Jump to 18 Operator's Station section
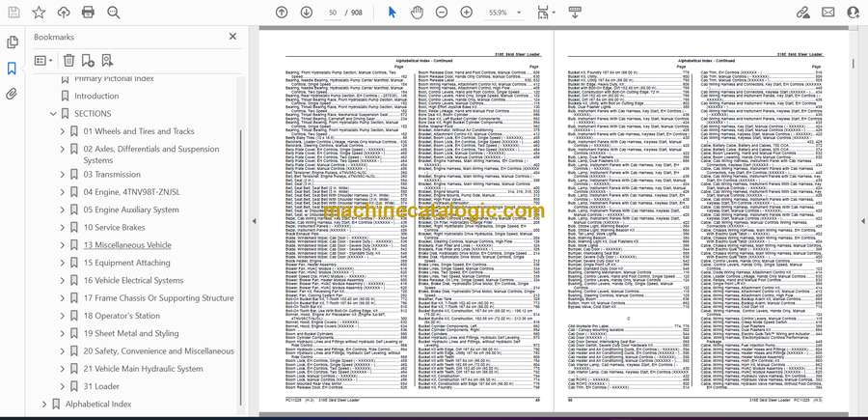 click(x=122, y=316)
